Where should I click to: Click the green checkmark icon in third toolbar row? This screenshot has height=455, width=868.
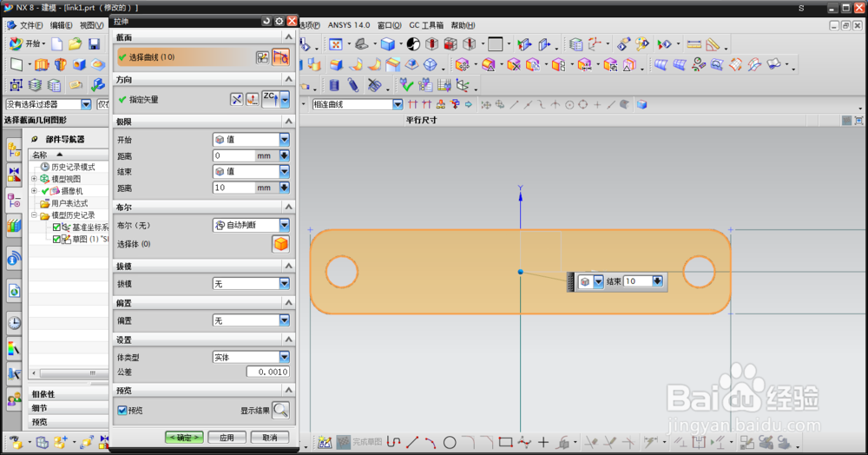tap(407, 85)
